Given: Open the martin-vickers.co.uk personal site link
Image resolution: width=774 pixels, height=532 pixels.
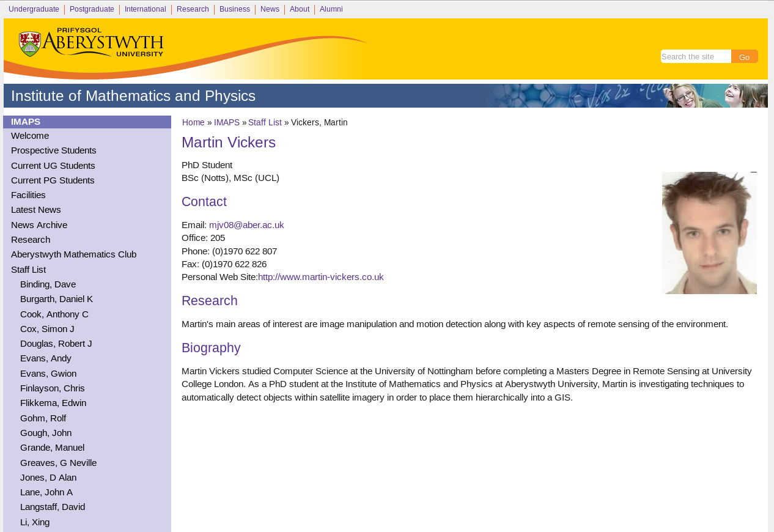Looking at the screenshot, I should 321,277.
